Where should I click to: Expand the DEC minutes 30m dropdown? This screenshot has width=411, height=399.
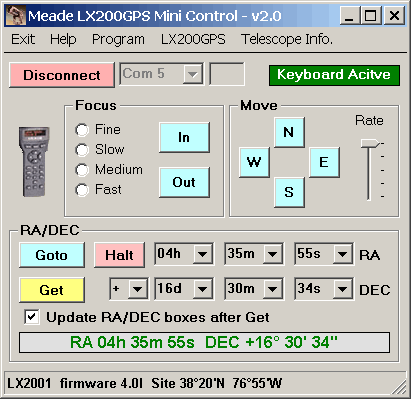click(x=272, y=289)
